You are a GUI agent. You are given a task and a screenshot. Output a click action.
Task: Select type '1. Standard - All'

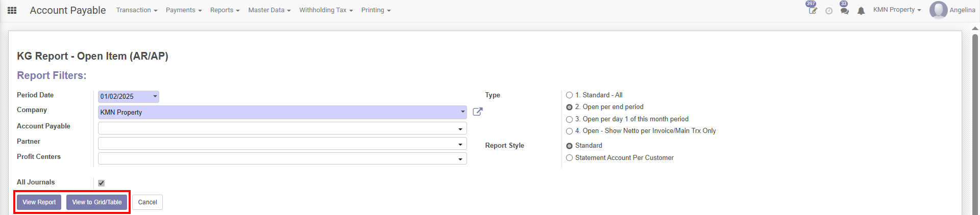[569, 95]
